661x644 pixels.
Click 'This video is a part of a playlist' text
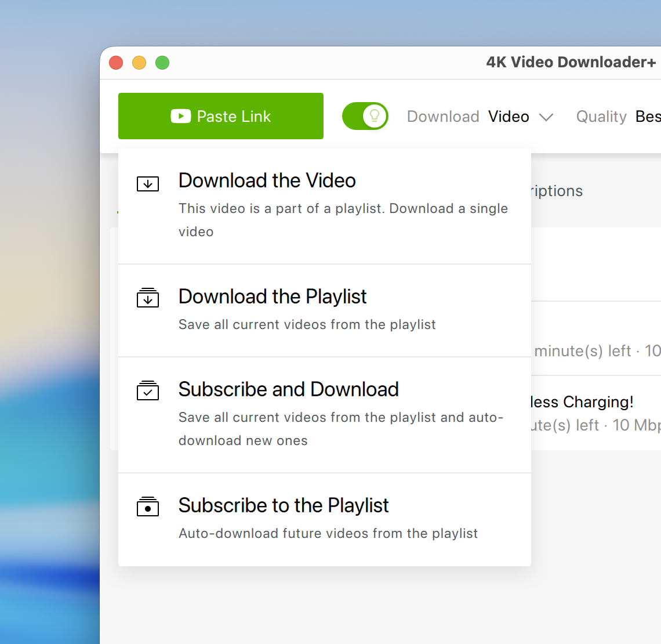(x=282, y=208)
